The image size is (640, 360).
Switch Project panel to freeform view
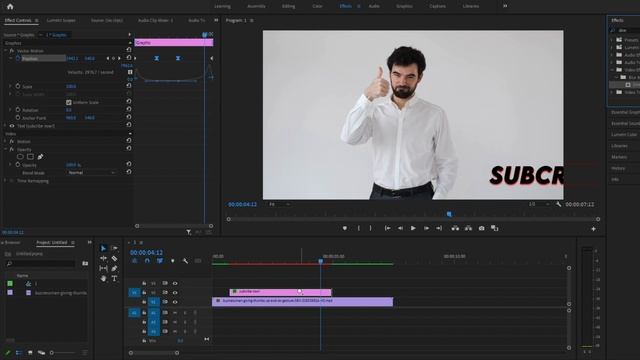[41, 352]
